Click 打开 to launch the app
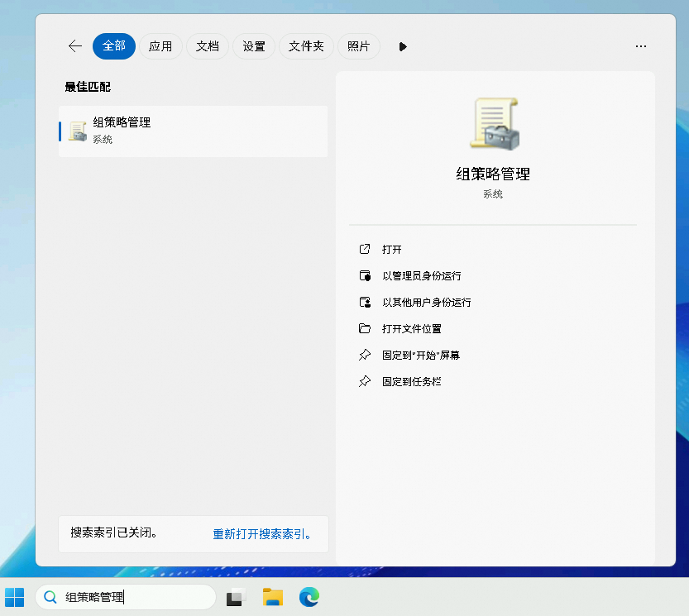 pos(392,250)
